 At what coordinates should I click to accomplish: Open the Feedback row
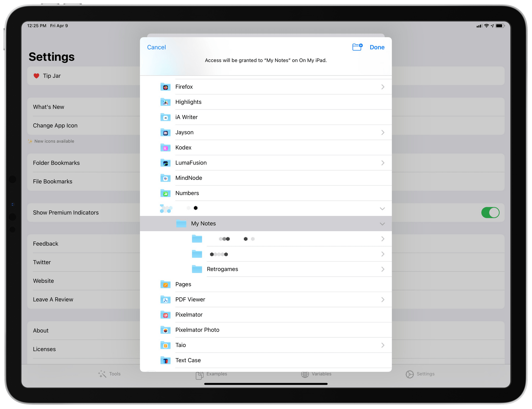[x=84, y=244]
